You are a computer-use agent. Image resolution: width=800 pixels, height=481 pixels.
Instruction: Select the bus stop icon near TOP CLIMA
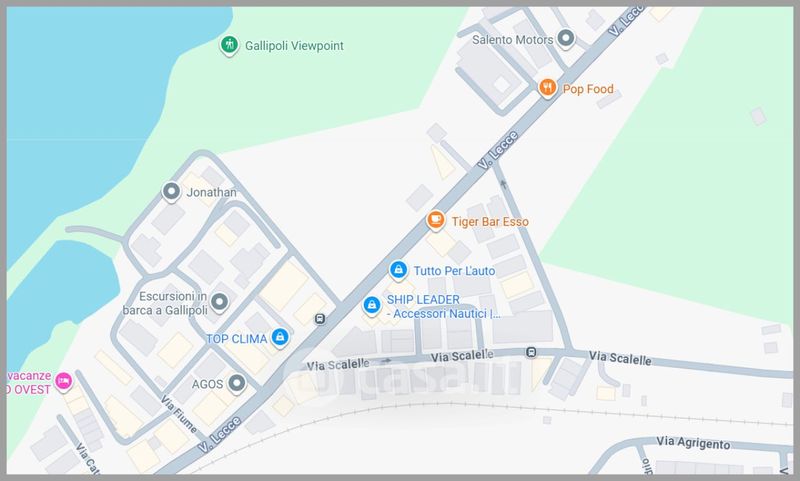tap(320, 319)
